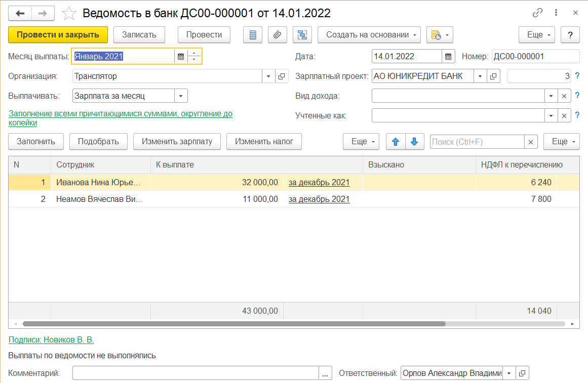The width and height of the screenshot is (588, 383).
Task: Move the selected row up
Action: click(x=396, y=142)
